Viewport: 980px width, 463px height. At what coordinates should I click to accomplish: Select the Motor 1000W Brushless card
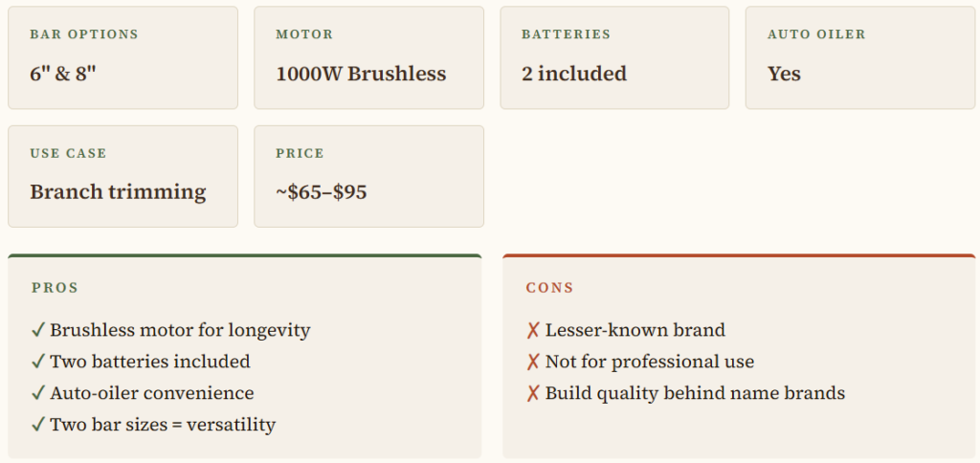click(x=368, y=57)
